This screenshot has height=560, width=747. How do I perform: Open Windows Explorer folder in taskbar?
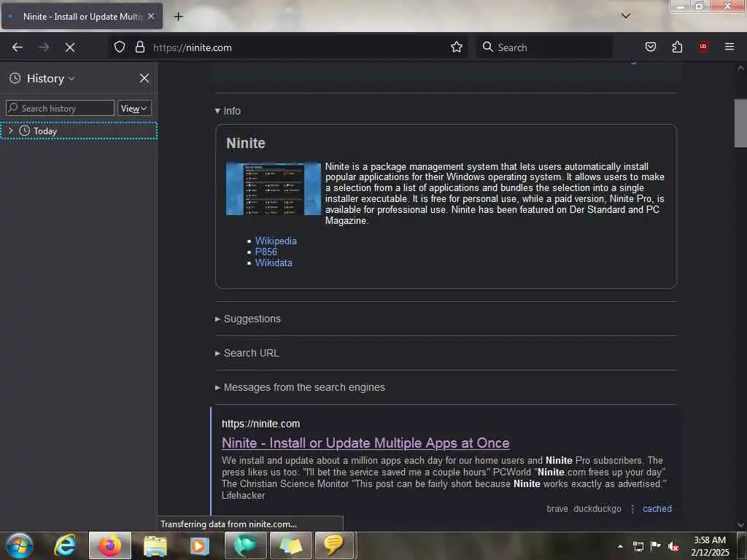pyautogui.click(x=155, y=545)
